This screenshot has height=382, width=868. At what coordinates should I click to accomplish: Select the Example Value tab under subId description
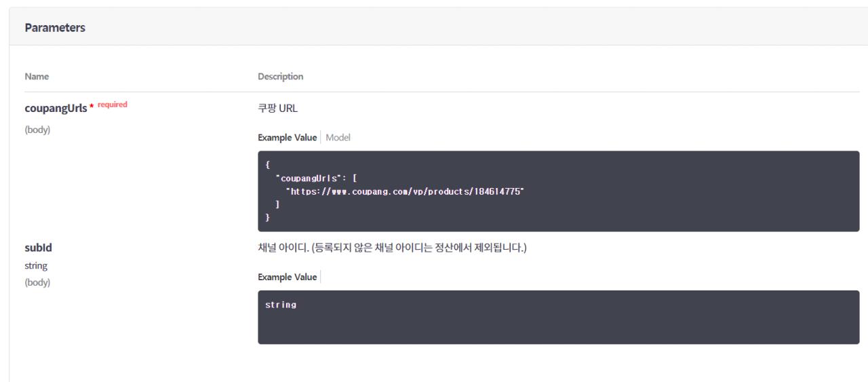[287, 277]
